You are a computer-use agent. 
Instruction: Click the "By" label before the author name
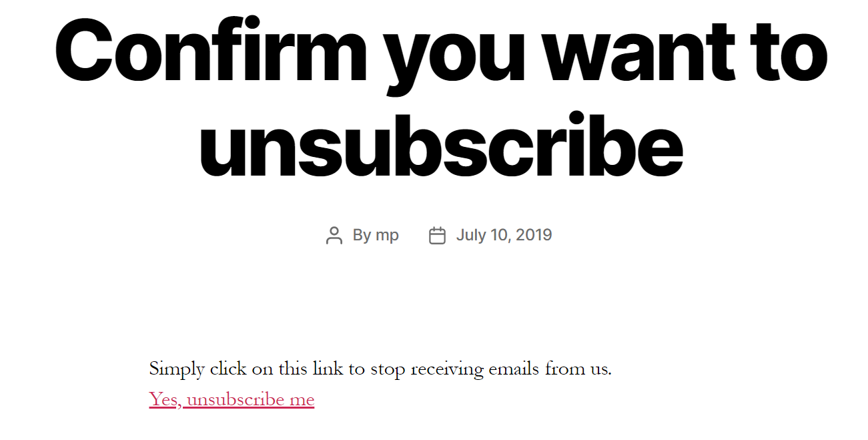(x=362, y=236)
